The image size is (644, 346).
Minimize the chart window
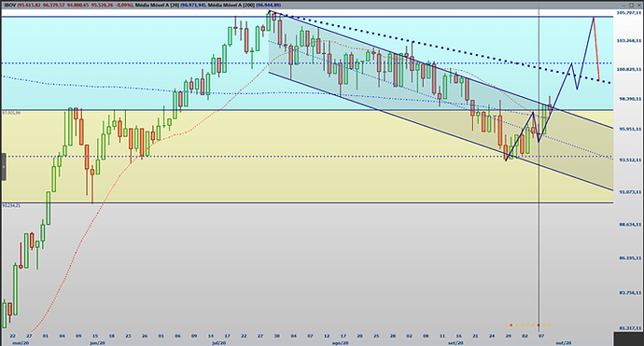point(623,5)
